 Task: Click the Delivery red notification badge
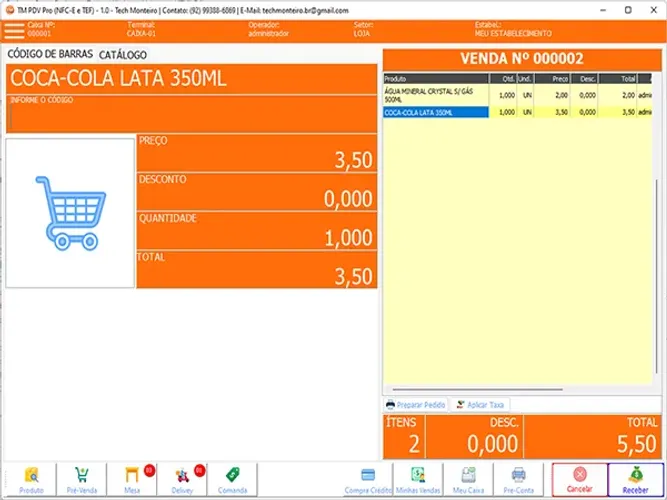[200, 470]
